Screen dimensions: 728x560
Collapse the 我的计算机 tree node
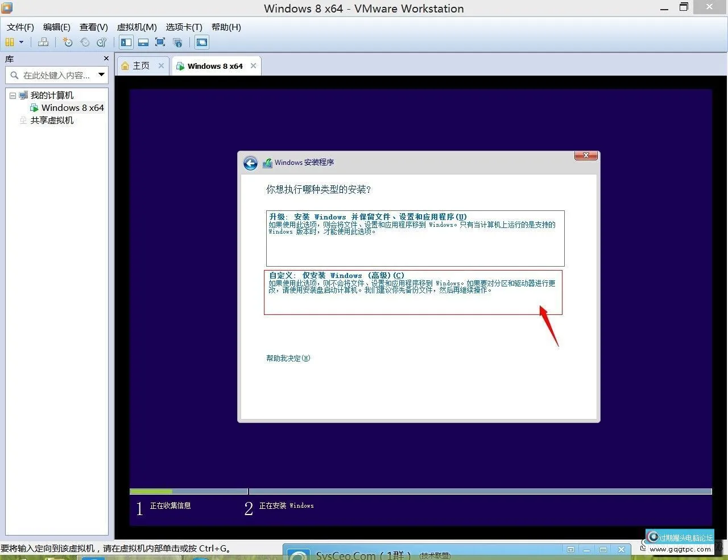(13, 95)
